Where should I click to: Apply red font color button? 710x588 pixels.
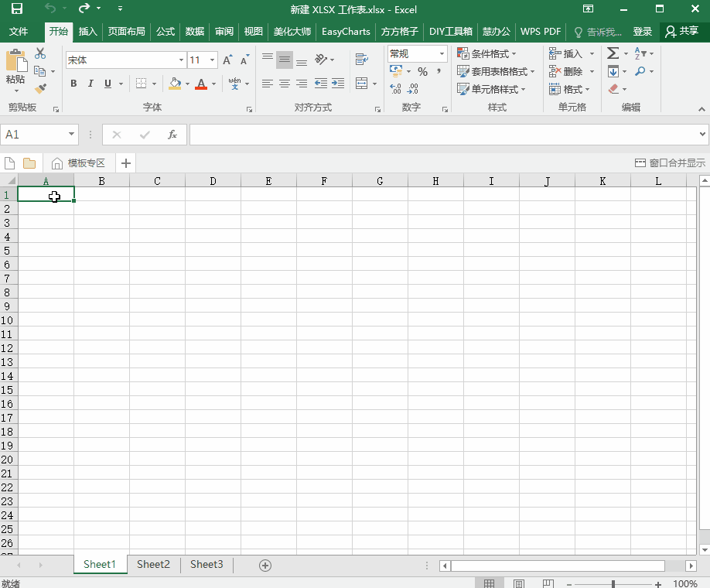[x=201, y=84]
